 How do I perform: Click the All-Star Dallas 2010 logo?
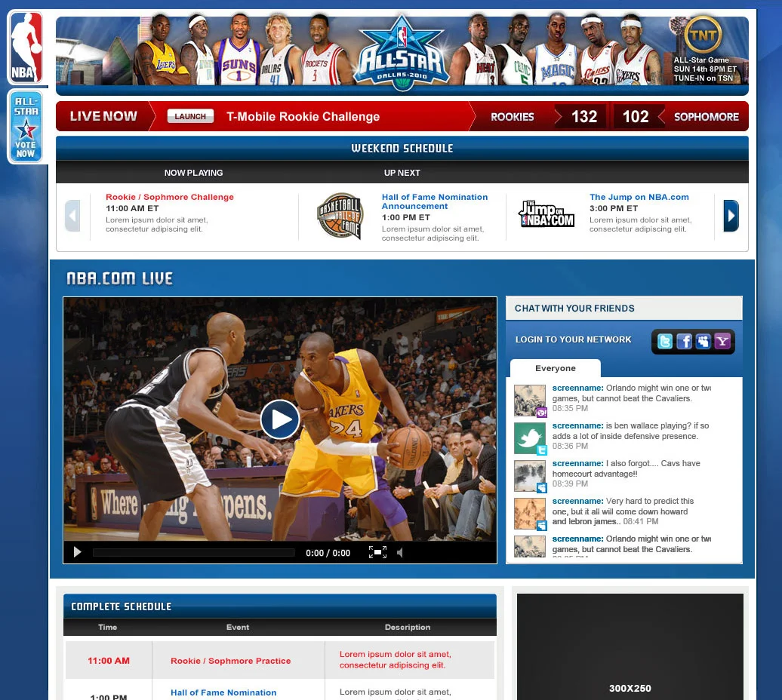pyautogui.click(x=402, y=54)
